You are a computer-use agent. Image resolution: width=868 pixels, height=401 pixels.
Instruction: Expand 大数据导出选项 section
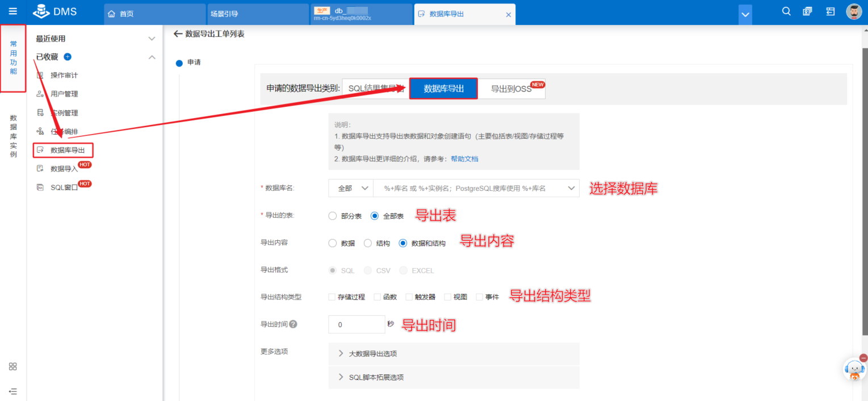454,354
